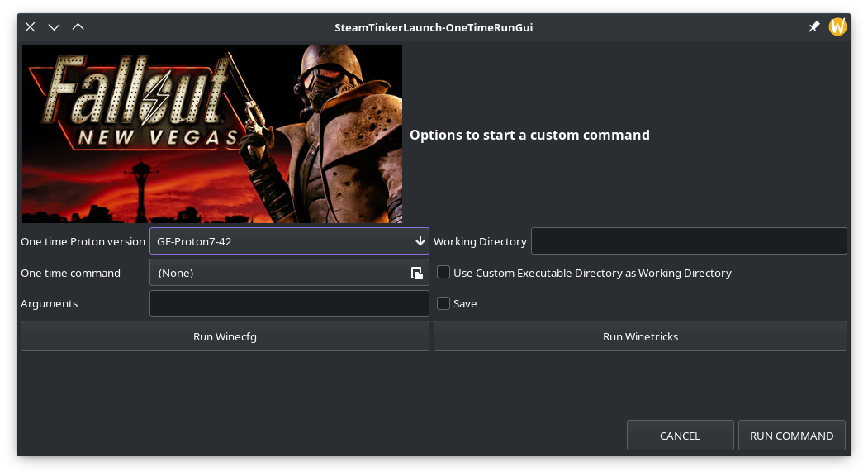
Task: Click the Fallout New Vegas banner image
Action: point(212,134)
